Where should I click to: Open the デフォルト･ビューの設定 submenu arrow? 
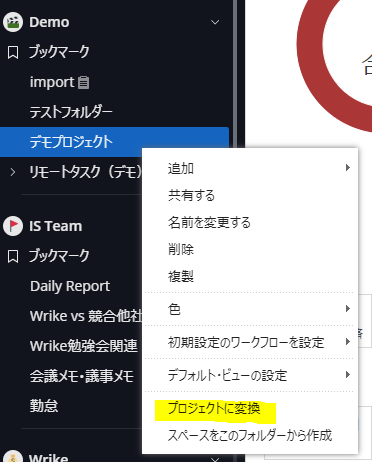point(348,375)
